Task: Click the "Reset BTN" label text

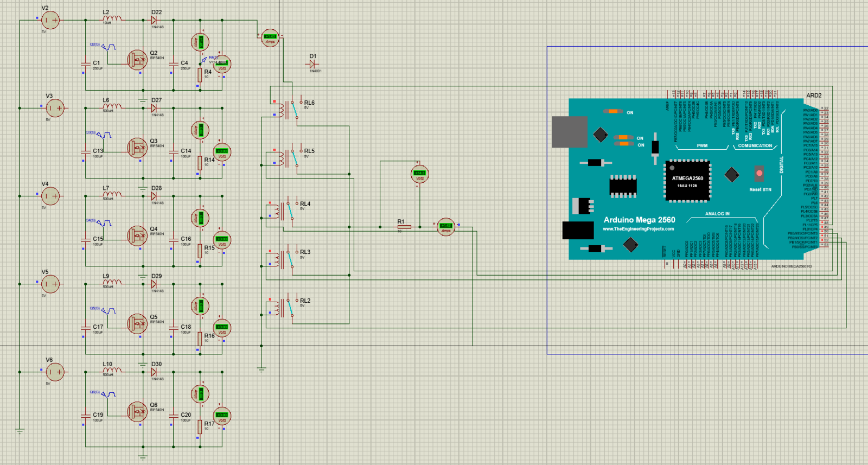Action: [760, 190]
